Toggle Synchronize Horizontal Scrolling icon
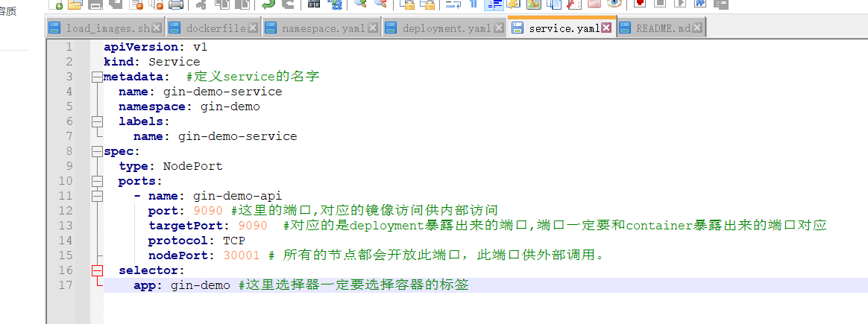Viewport: 868px width, 324px height. [x=427, y=4]
